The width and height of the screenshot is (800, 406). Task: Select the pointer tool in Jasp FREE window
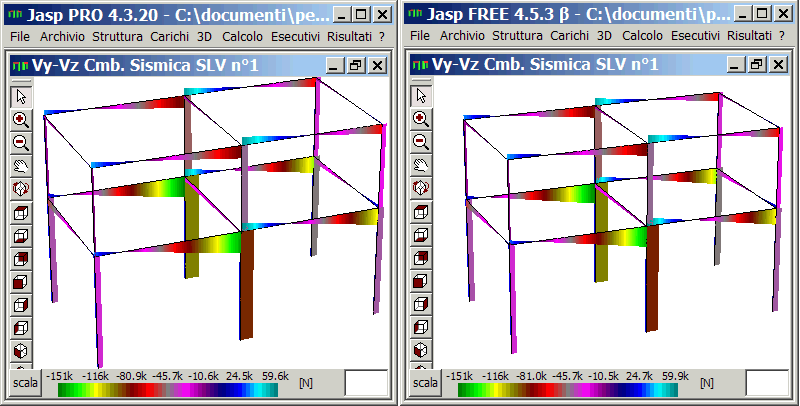click(x=421, y=96)
